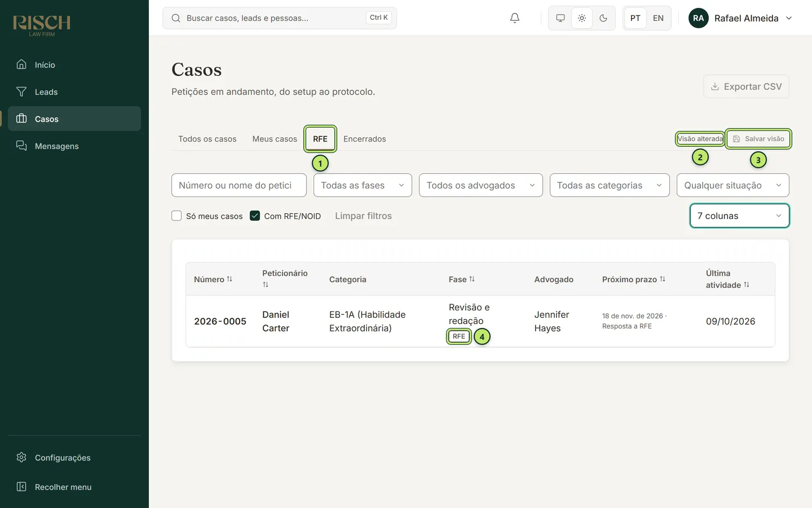Select dark theme moon icon

click(603, 18)
